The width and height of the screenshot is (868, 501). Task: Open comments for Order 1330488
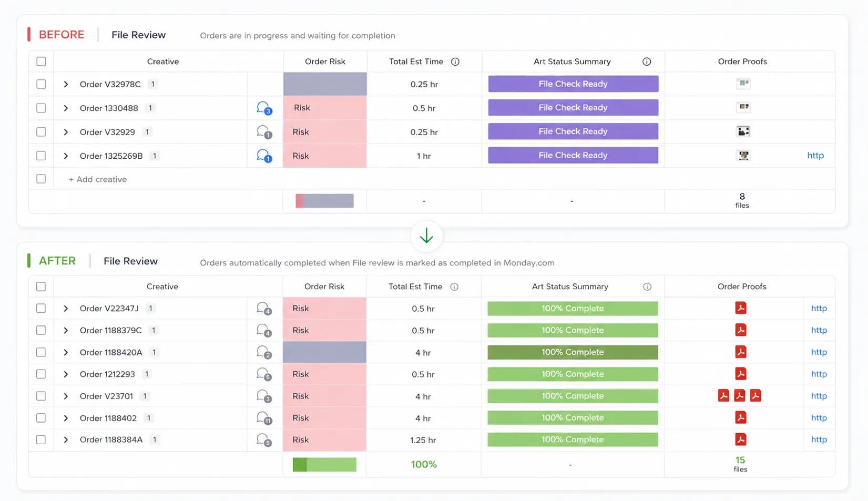click(x=264, y=108)
